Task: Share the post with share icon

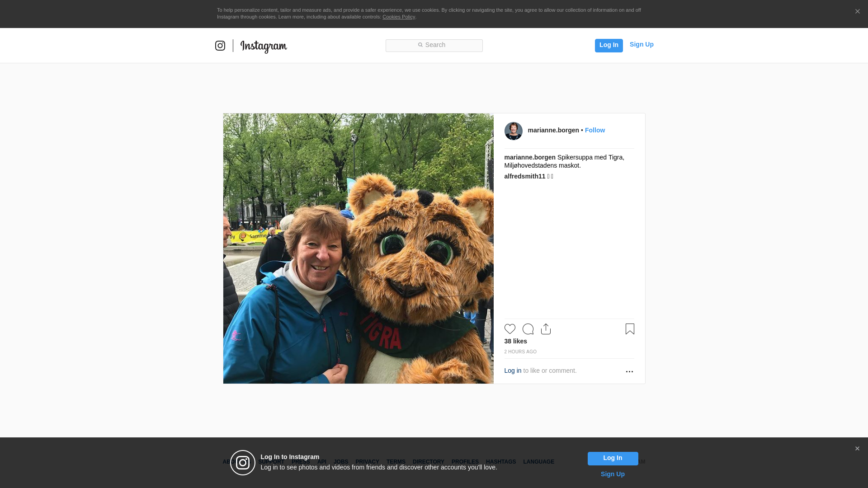Action: tap(546, 329)
